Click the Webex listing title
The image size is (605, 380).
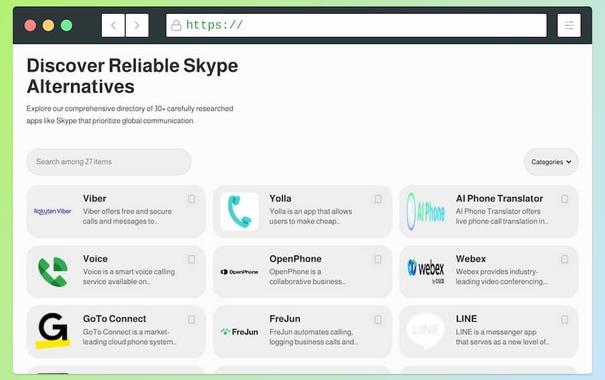point(471,258)
